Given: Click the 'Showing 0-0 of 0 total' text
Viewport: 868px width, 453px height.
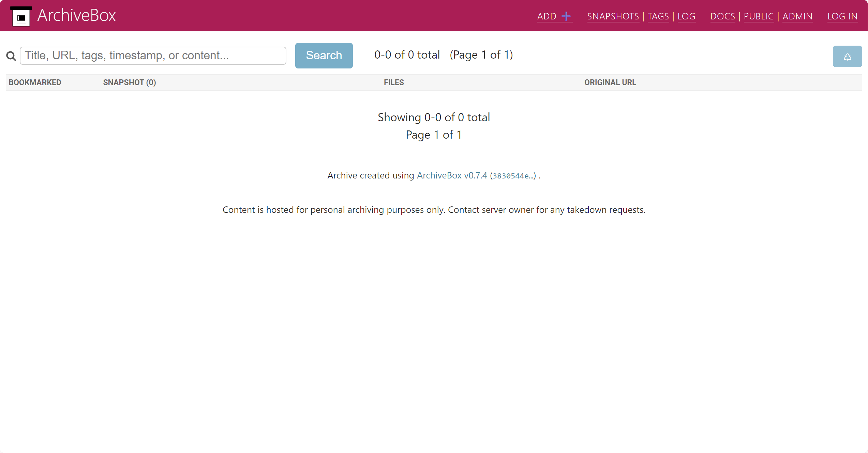Looking at the screenshot, I should (434, 117).
